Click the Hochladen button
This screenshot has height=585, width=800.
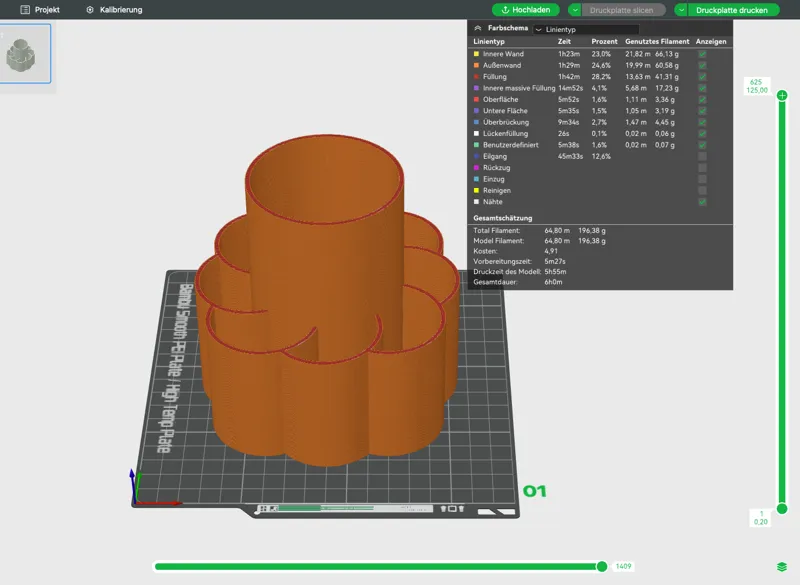[526, 10]
